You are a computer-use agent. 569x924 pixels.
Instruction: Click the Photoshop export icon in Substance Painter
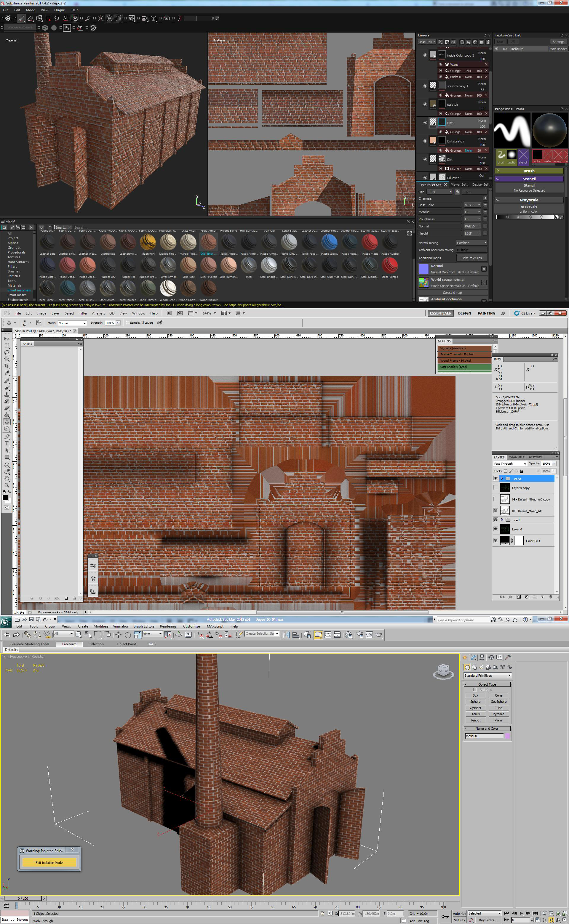click(x=67, y=28)
